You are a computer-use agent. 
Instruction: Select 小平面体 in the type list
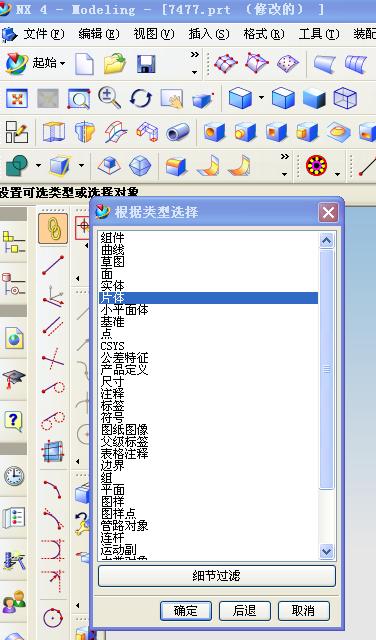pyautogui.click(x=208, y=310)
